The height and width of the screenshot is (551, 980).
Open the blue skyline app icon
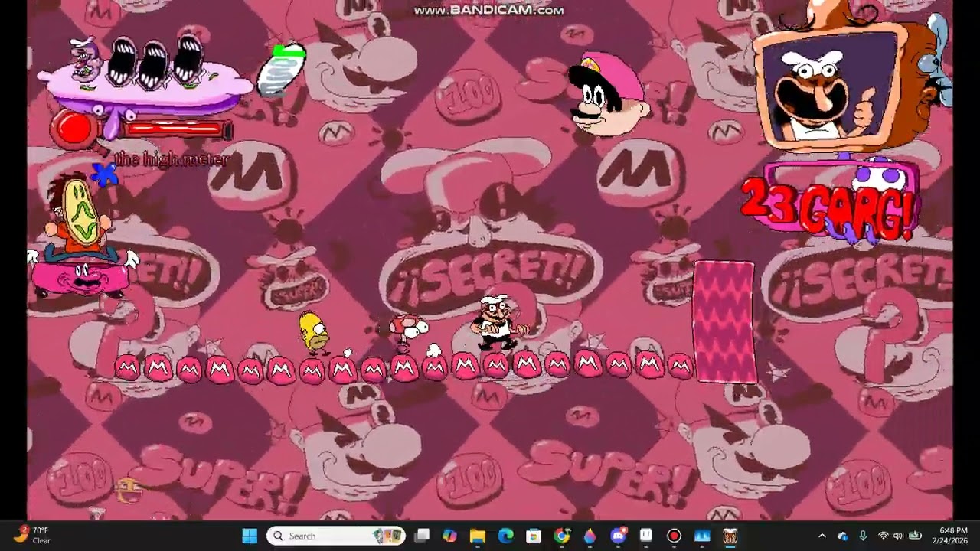coord(702,536)
